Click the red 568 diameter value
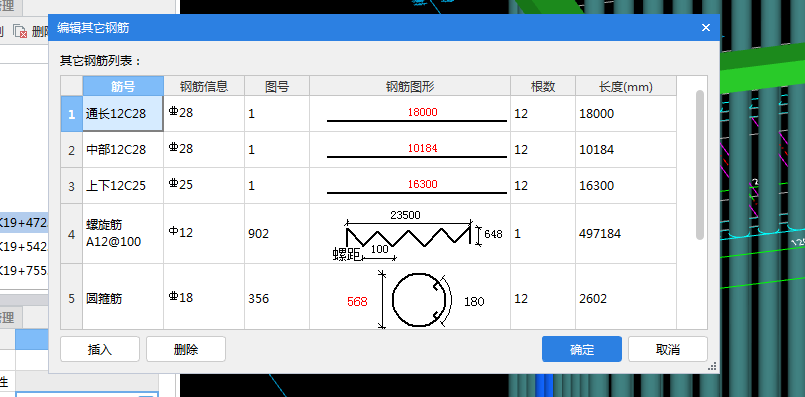This screenshot has height=397, width=805. 357,301
